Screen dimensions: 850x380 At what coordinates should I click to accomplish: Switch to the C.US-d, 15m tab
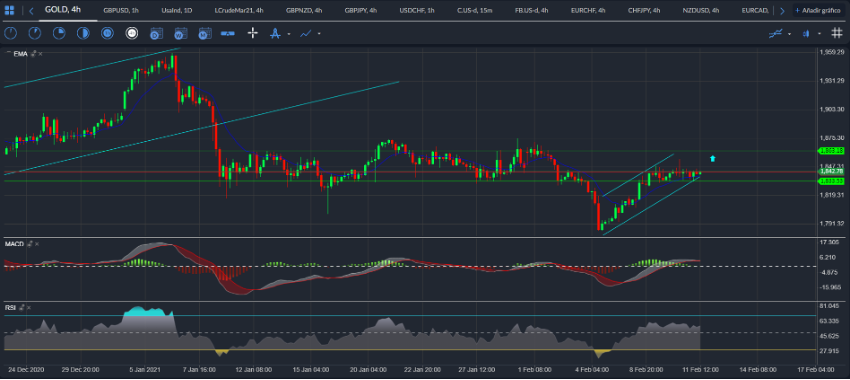coord(475,10)
